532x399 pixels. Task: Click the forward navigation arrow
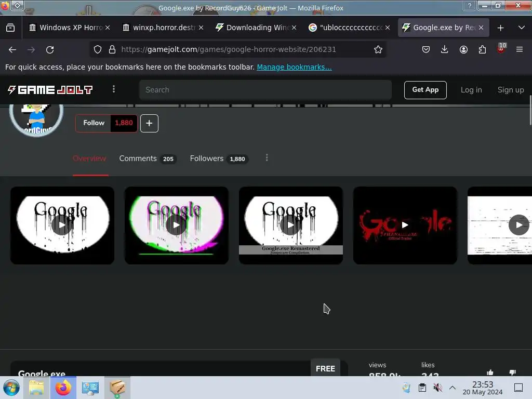(x=31, y=49)
